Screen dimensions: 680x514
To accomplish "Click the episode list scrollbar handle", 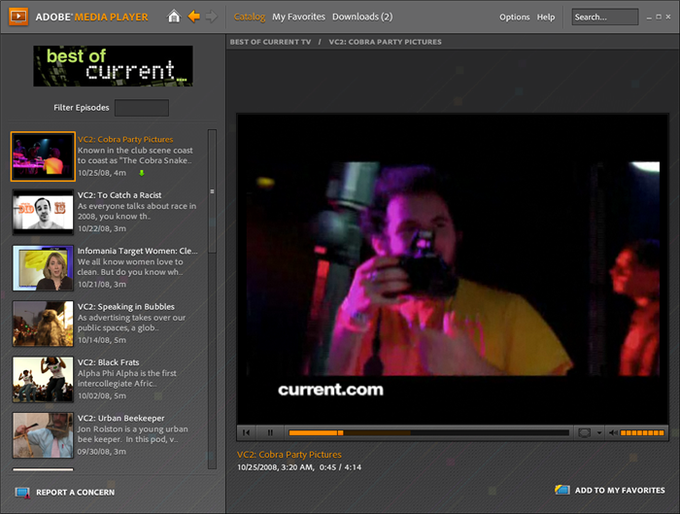I will coord(212,191).
